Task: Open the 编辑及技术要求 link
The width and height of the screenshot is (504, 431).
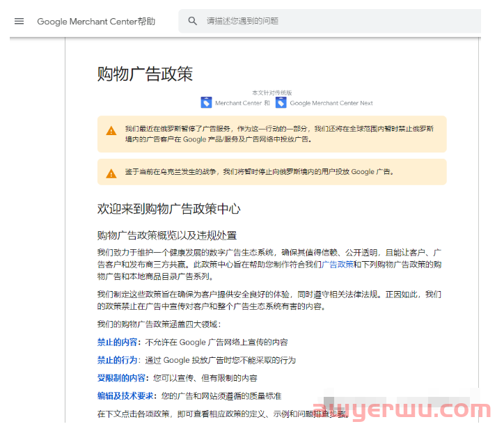Action: coord(125,396)
